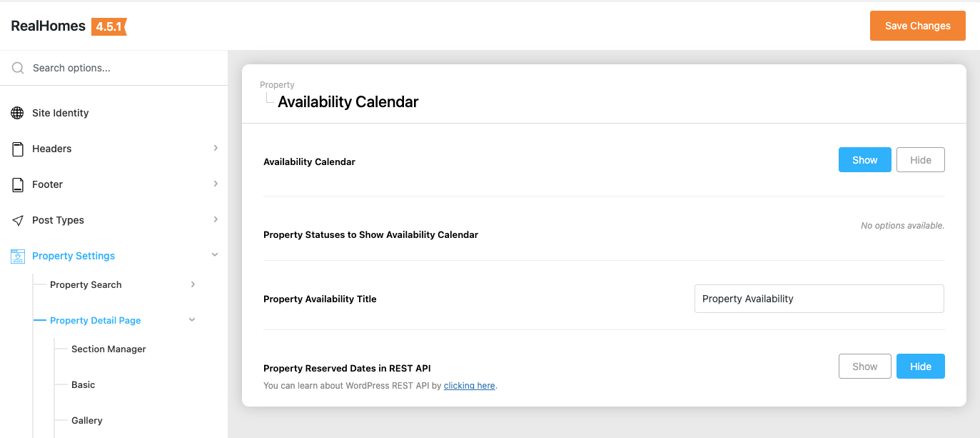Screen dimensions: 980x438
Task: Click the Property Availability Title field
Action: (819, 299)
